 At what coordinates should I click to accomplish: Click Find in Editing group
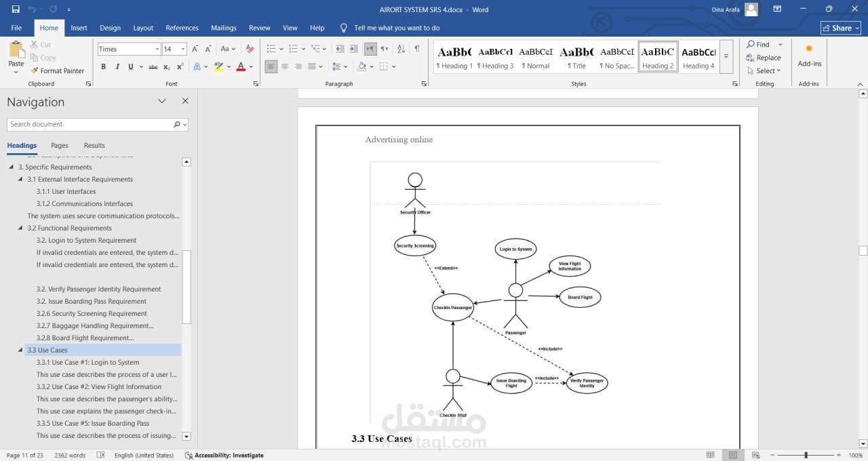[757, 45]
